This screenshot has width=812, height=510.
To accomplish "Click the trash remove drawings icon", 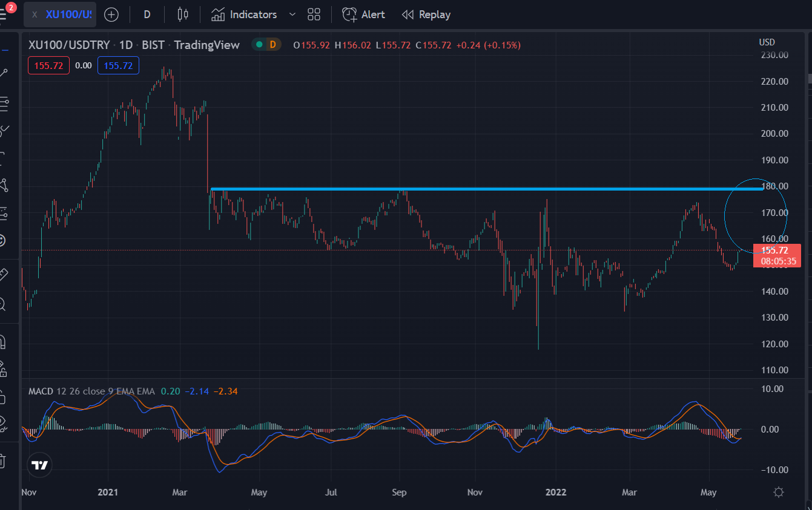I will coord(3,461).
